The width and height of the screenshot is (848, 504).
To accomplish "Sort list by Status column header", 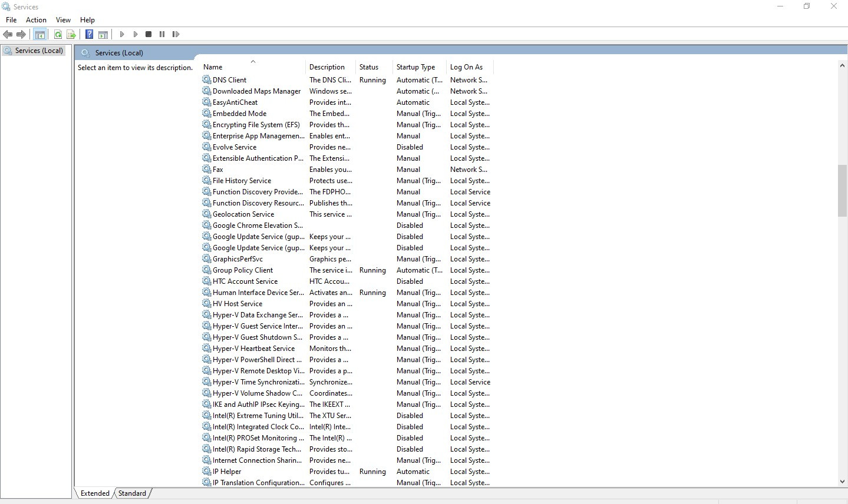I will pos(369,67).
